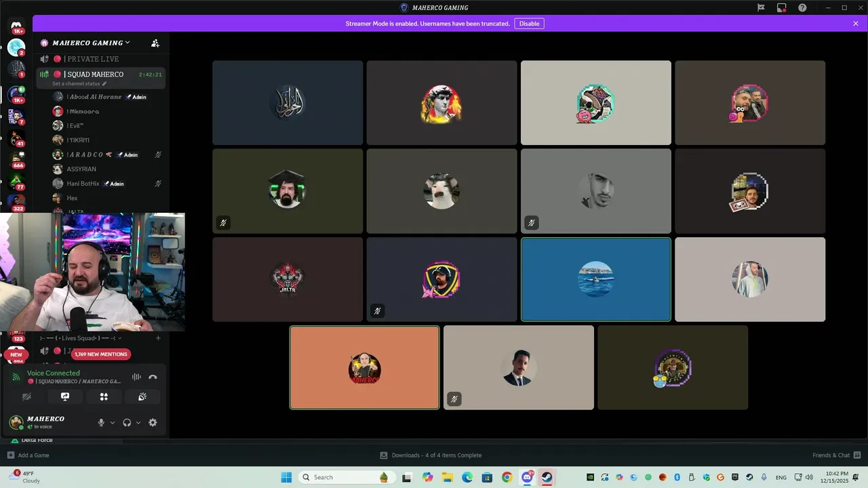Open moon avatar server with 2 badge
Screen dimensions: 868x488
[16, 47]
